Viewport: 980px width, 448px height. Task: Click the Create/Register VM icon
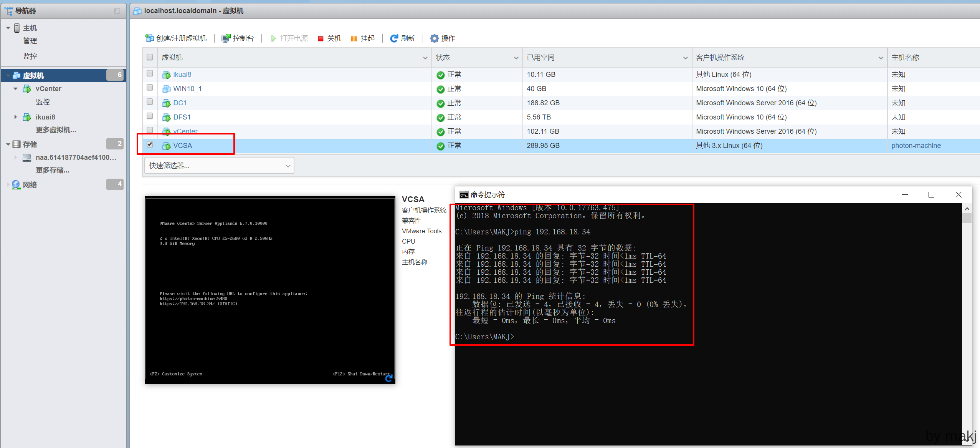149,38
